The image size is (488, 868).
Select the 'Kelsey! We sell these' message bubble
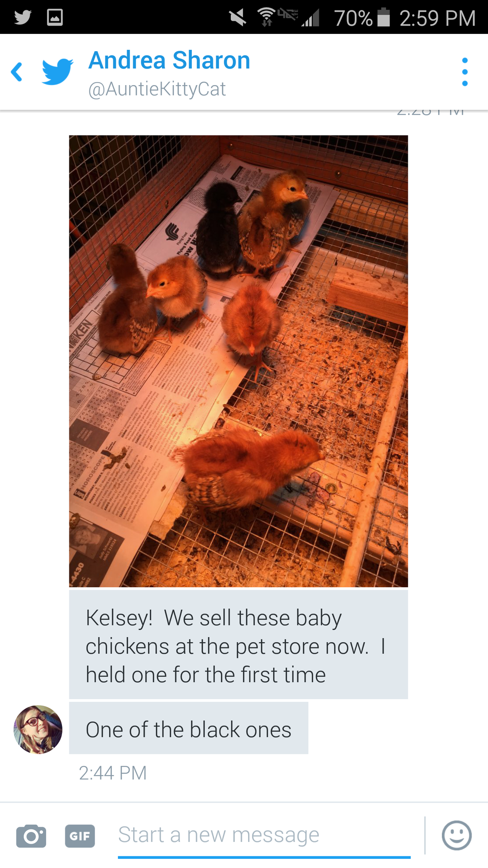pos(239,644)
